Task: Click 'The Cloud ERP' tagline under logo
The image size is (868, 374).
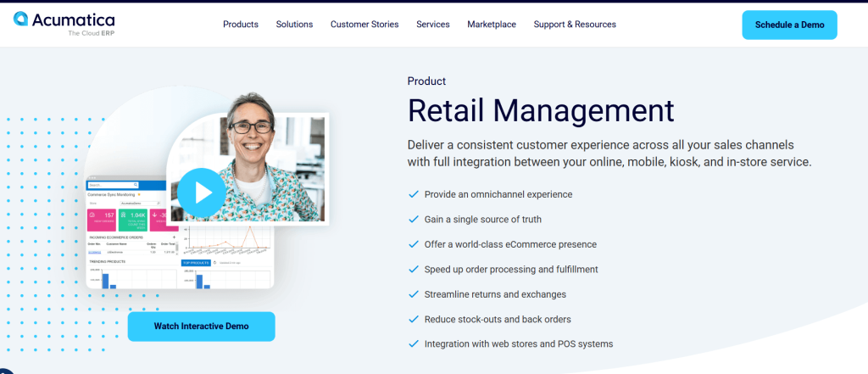Action: tap(92, 33)
